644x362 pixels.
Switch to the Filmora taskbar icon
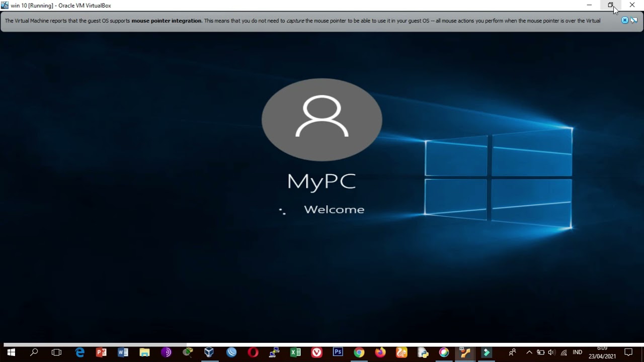coord(487,352)
